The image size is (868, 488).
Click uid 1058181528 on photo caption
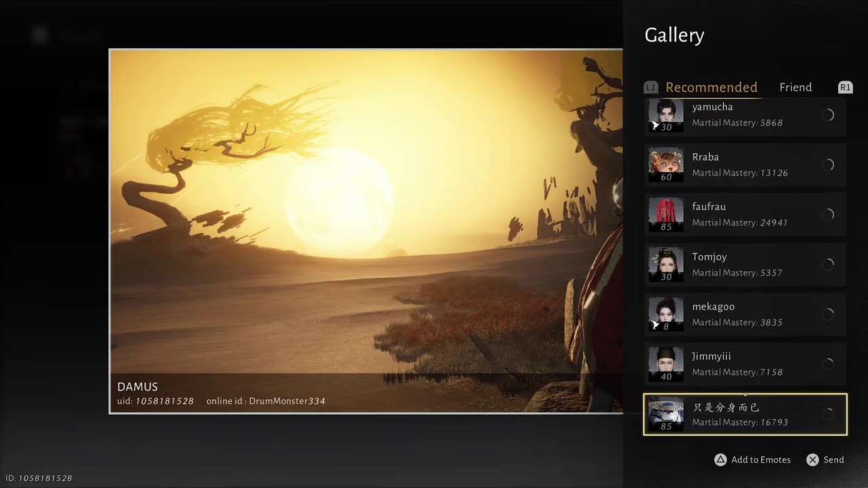155,401
